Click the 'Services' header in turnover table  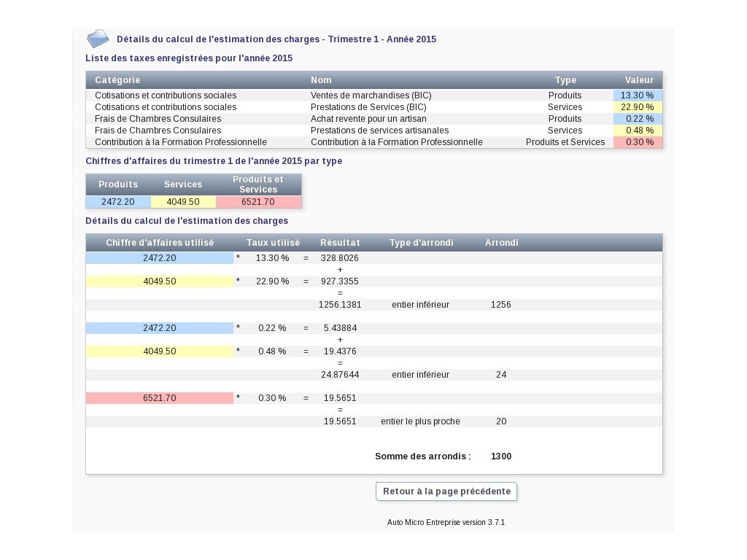(183, 184)
